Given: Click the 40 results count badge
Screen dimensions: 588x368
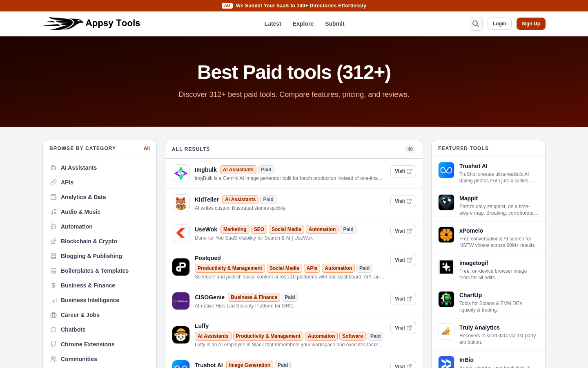Looking at the screenshot, I should (x=410, y=149).
